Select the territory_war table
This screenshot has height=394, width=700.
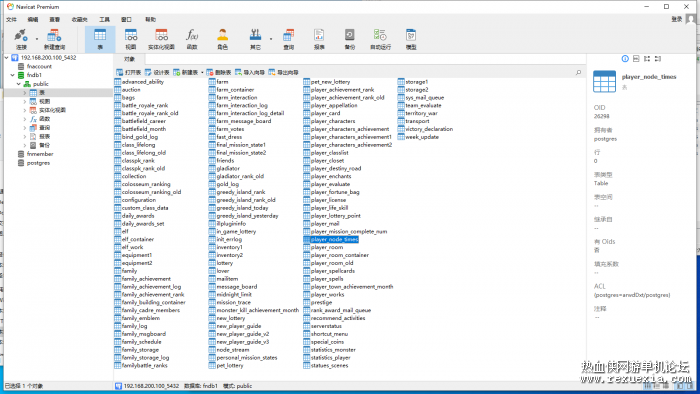421,113
